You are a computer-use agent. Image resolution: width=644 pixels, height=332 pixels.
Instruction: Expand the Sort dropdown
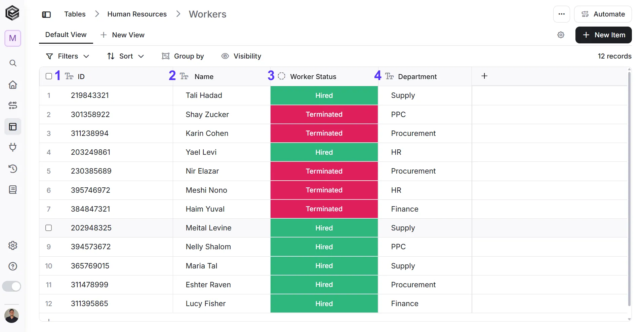(x=126, y=56)
